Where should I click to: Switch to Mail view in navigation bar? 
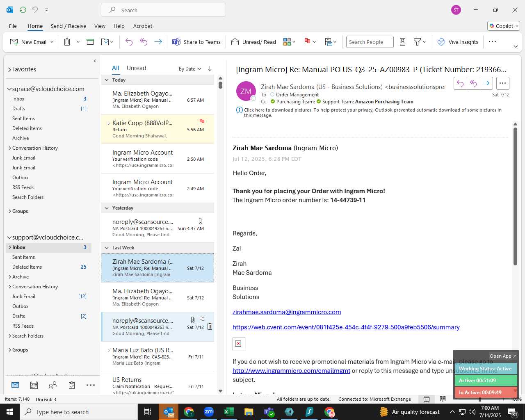(15, 385)
